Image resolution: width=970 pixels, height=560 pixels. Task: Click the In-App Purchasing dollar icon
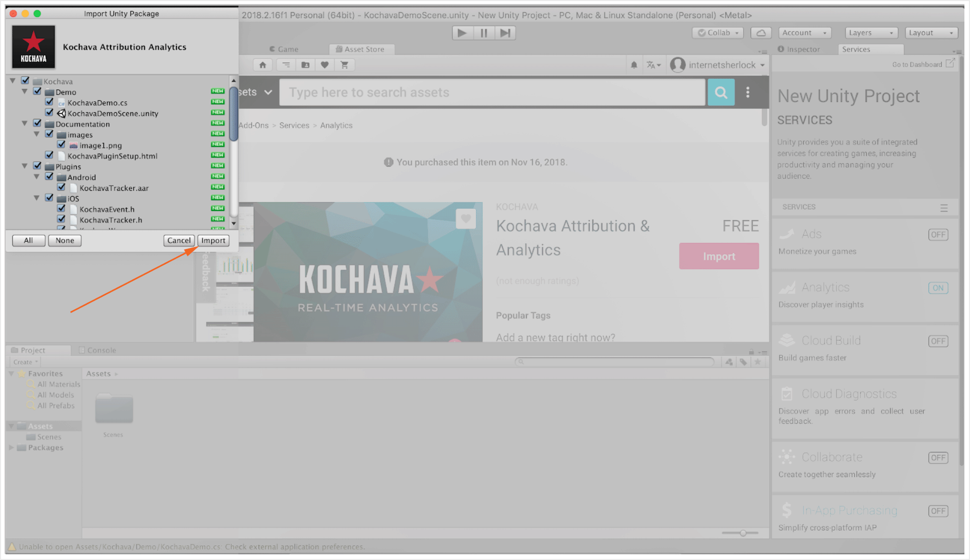(787, 510)
